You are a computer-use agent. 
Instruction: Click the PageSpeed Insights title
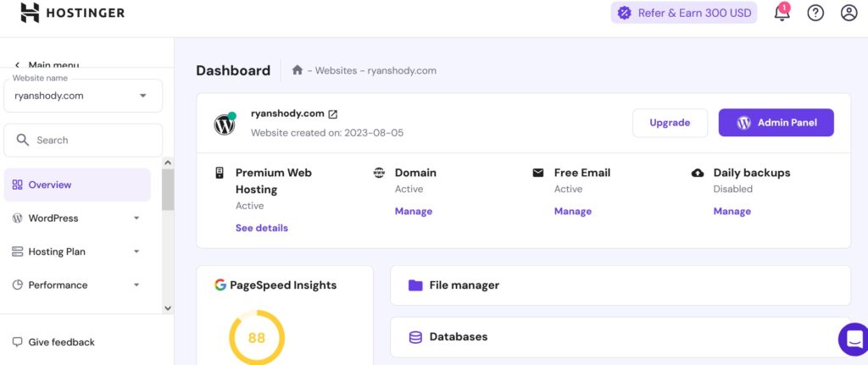click(x=283, y=285)
